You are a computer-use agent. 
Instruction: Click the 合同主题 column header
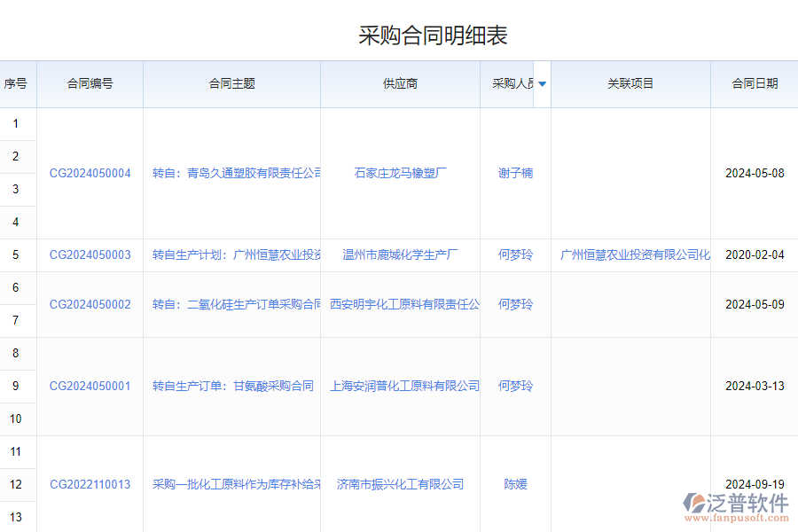click(231, 84)
